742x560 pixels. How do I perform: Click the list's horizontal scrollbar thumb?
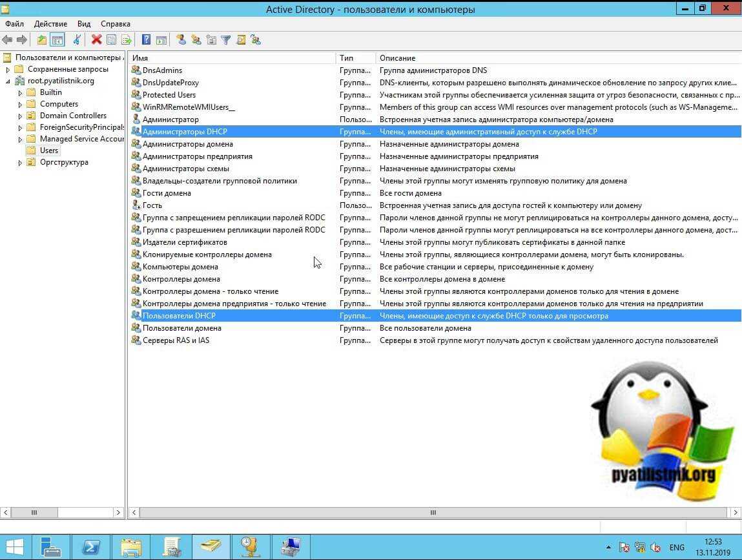[433, 512]
